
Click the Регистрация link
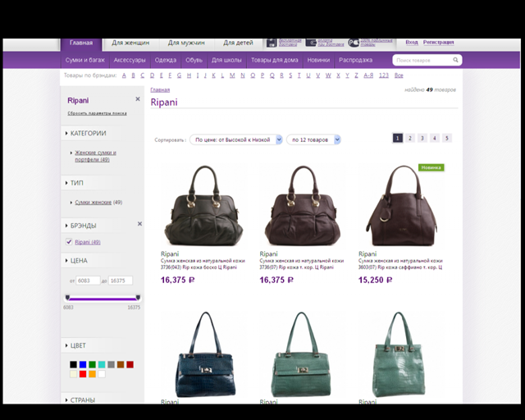click(x=439, y=42)
